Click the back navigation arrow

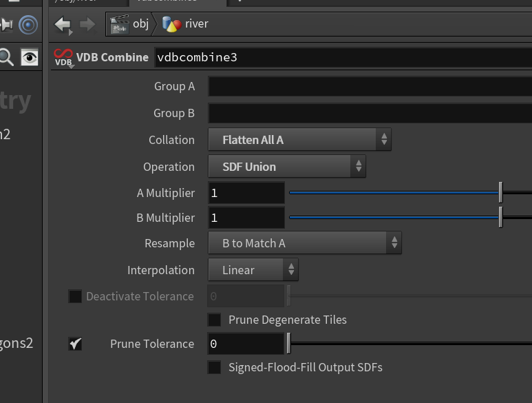pos(63,24)
